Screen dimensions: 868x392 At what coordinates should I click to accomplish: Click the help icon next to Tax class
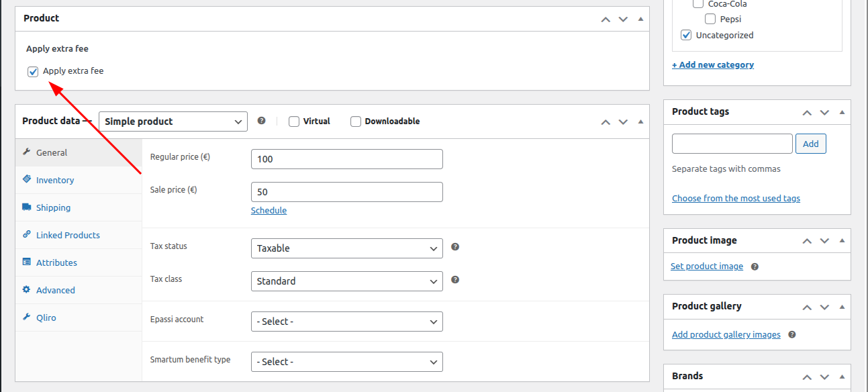click(455, 280)
